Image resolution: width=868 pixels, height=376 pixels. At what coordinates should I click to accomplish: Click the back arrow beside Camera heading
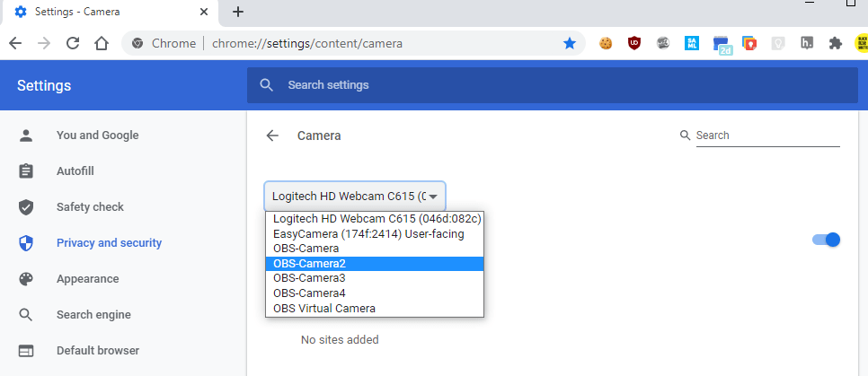pos(272,136)
